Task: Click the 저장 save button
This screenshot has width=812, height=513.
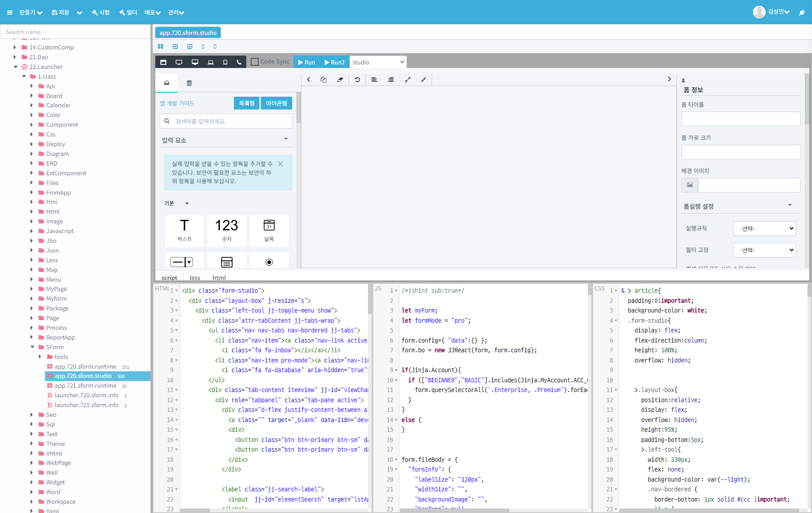Action: 60,12
